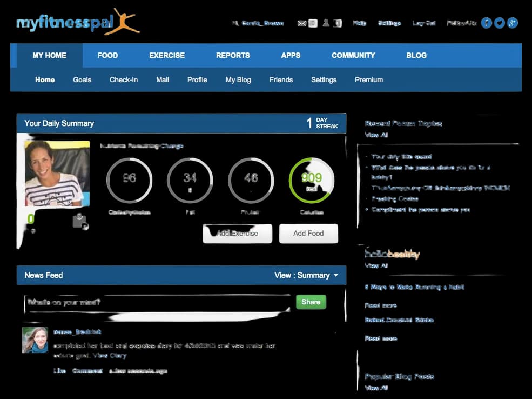532x399 pixels.
Task: Click the Calories 909 green progress ring
Action: pos(312,180)
